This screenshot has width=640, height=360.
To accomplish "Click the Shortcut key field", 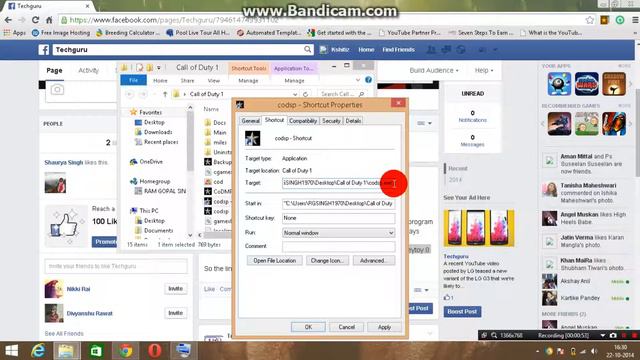I will (338, 218).
